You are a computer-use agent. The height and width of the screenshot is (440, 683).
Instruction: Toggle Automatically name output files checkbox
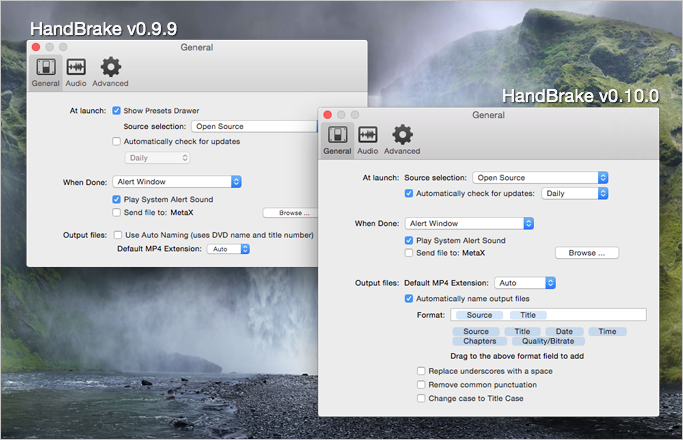click(409, 298)
